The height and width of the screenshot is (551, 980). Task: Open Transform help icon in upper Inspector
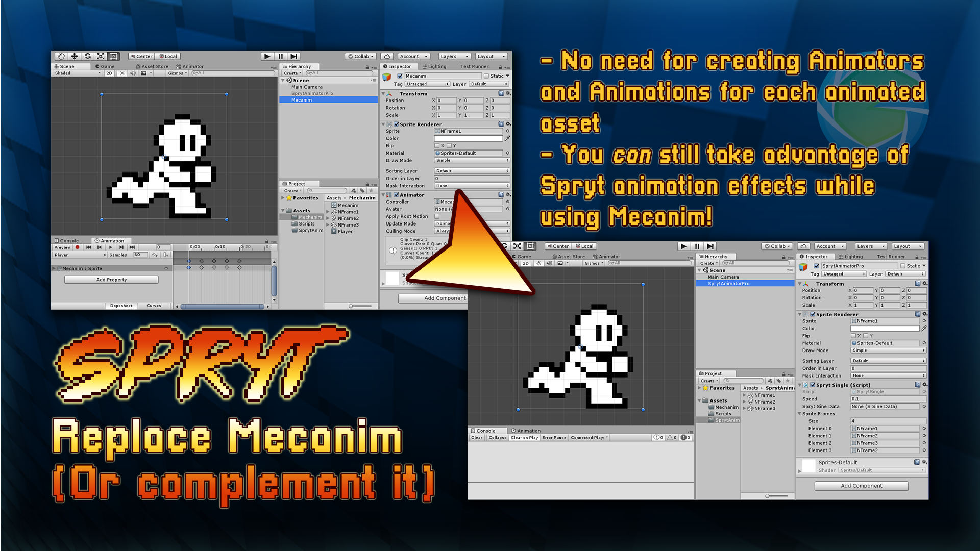pos(501,93)
